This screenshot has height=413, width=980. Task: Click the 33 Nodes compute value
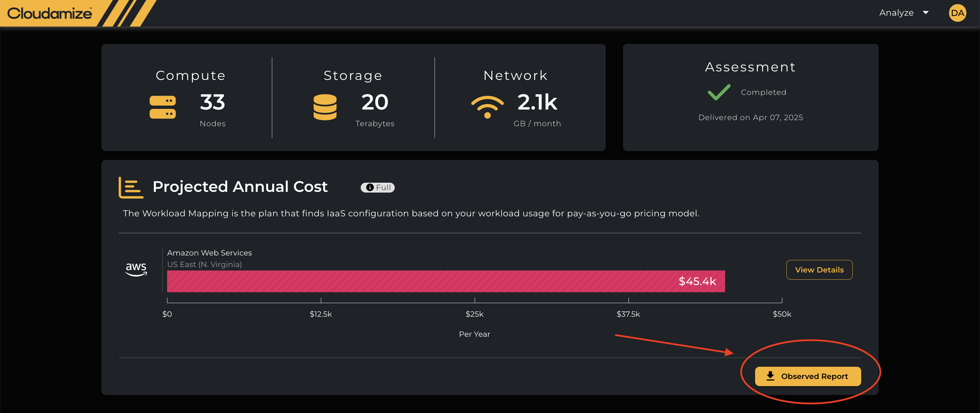coord(212,102)
